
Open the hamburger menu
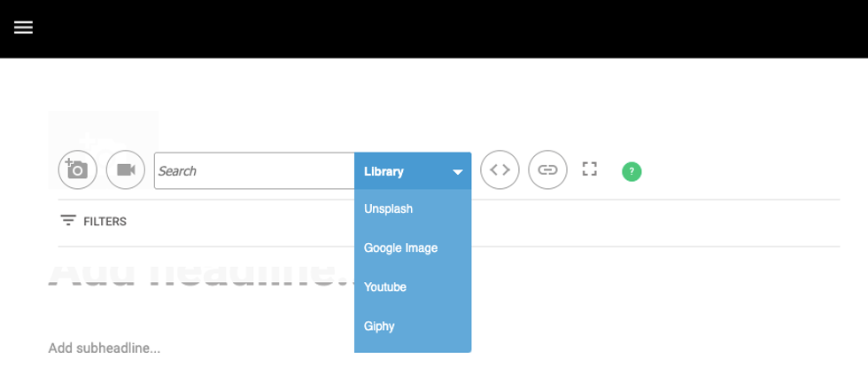(x=24, y=27)
